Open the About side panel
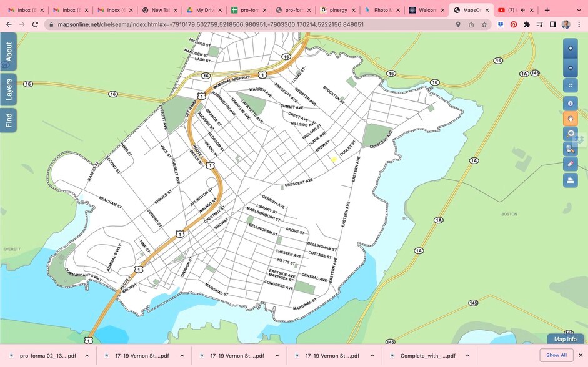Screen dimensions: 588x367 [x=9, y=52]
